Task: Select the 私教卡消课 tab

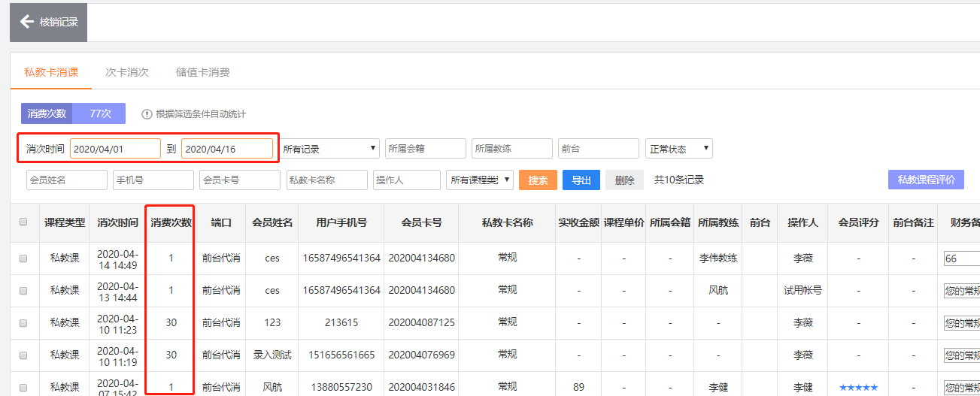Action: (x=50, y=72)
